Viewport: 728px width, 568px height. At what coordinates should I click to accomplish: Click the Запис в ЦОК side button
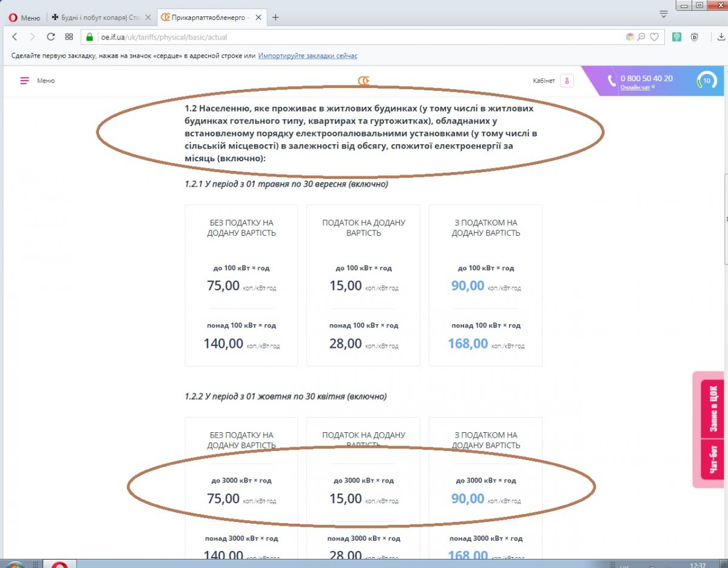coord(713,409)
